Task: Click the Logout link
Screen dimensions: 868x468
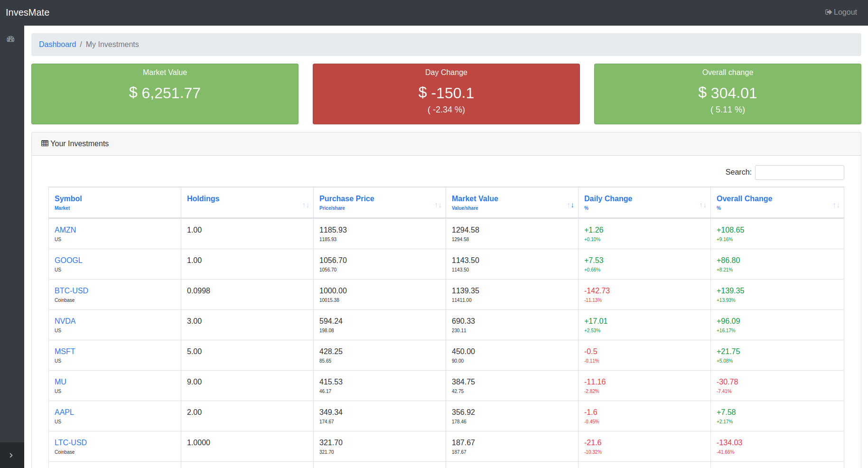Action: 841,12
